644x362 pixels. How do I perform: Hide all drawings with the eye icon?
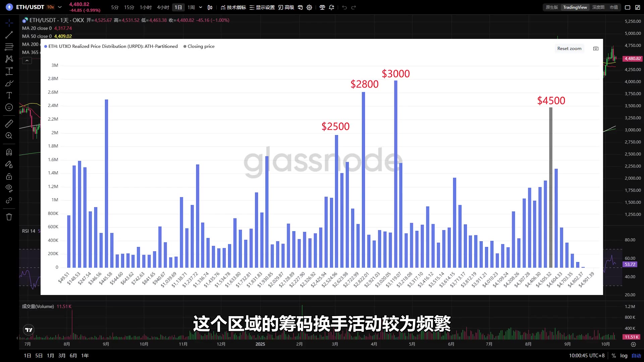9,188
